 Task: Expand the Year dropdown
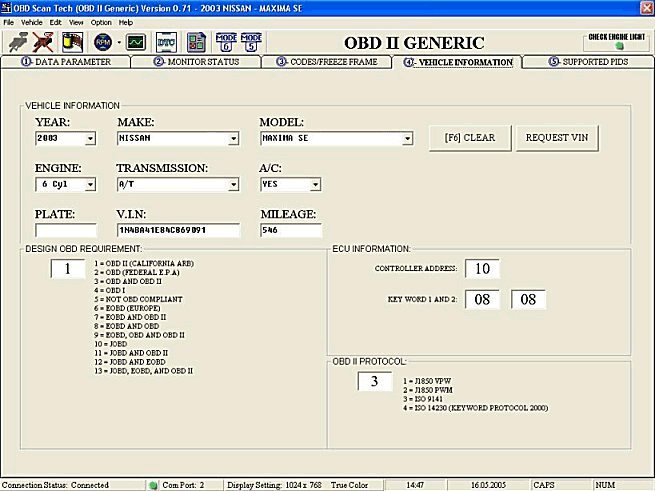(x=90, y=139)
